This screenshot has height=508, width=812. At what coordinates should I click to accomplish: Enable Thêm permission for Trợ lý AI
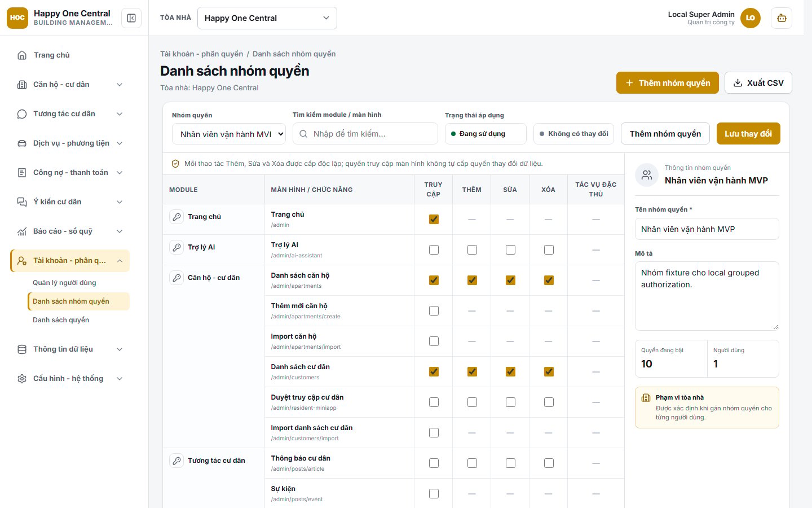[472, 250]
